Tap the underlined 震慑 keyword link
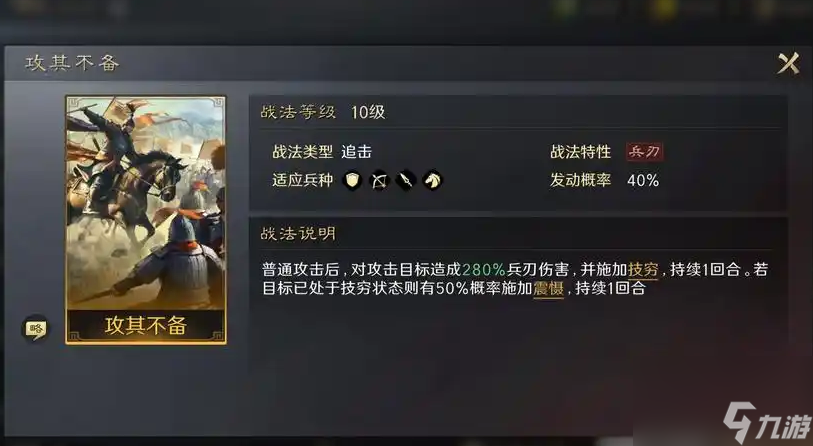This screenshot has height=446, width=813. click(549, 288)
